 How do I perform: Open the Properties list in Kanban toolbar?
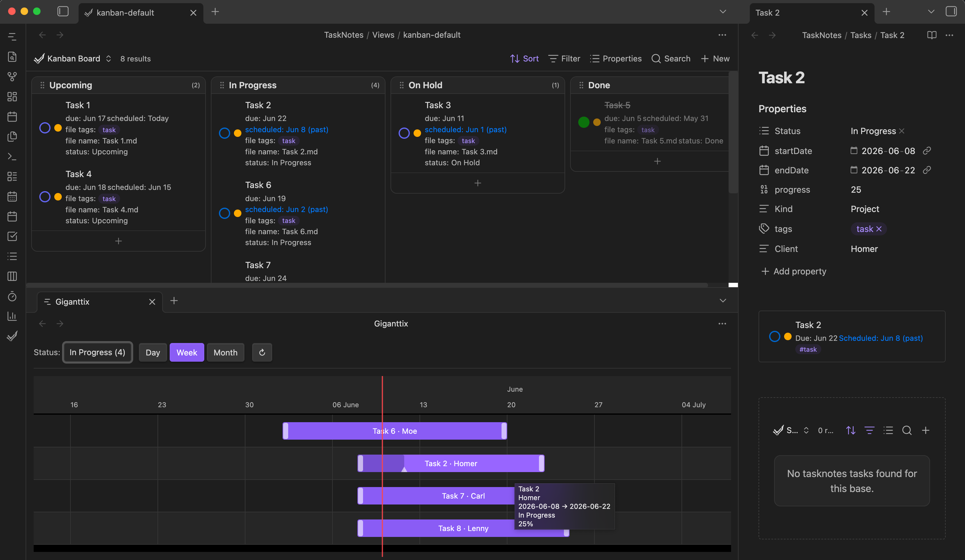coord(616,59)
